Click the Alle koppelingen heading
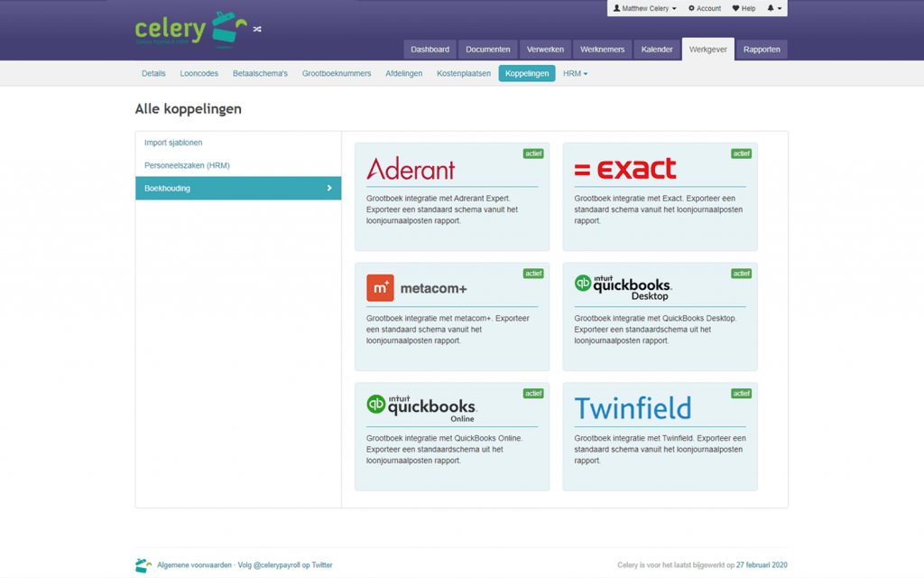Image resolution: width=924 pixels, height=578 pixels. pyautogui.click(x=188, y=109)
